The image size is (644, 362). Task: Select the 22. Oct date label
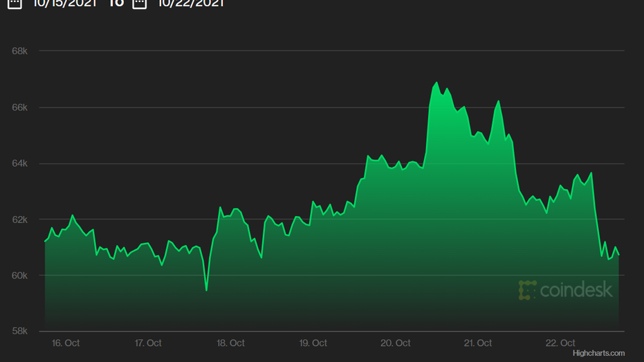561,343
